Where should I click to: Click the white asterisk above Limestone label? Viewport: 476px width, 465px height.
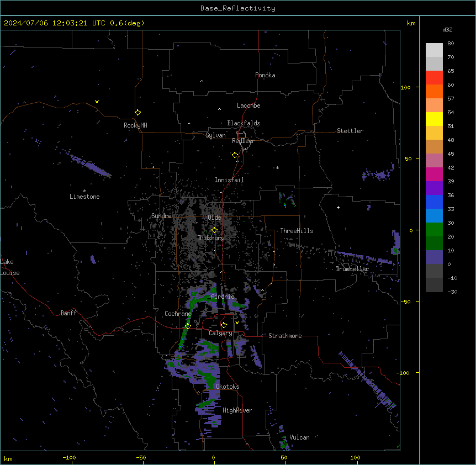coord(84,191)
